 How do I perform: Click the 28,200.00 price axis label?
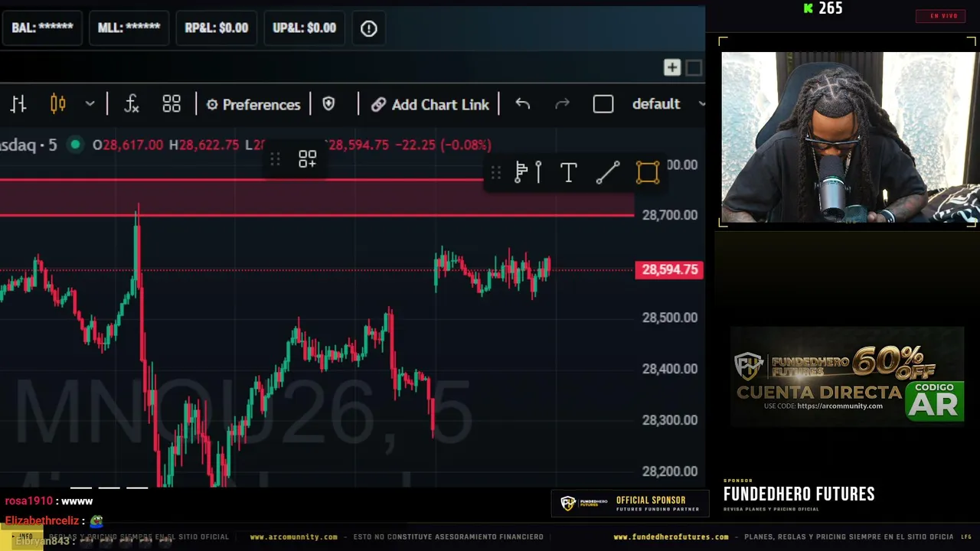tap(670, 471)
